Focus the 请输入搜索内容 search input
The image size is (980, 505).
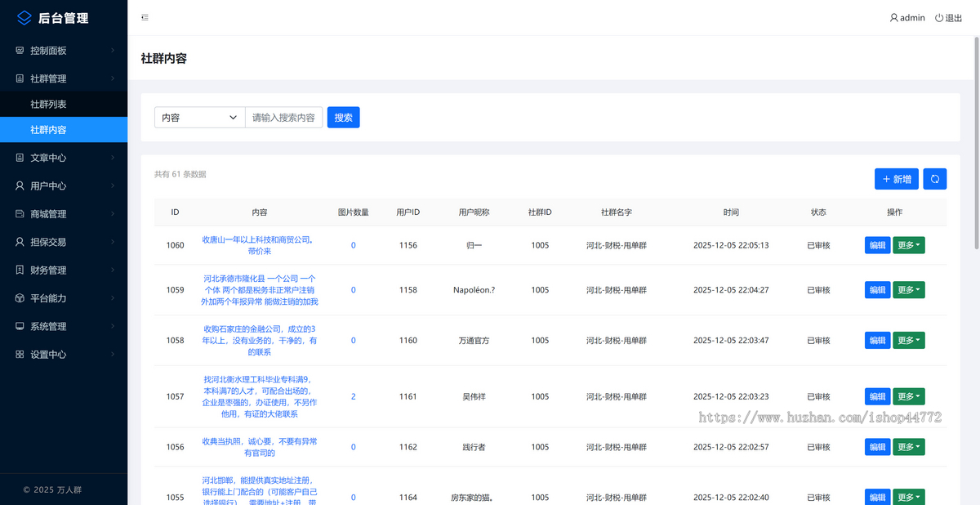coord(283,118)
